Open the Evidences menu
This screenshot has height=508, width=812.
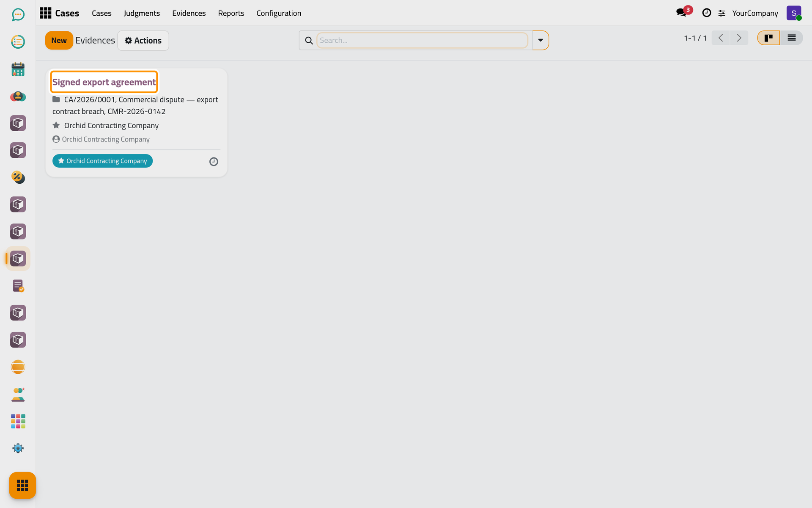pos(189,13)
